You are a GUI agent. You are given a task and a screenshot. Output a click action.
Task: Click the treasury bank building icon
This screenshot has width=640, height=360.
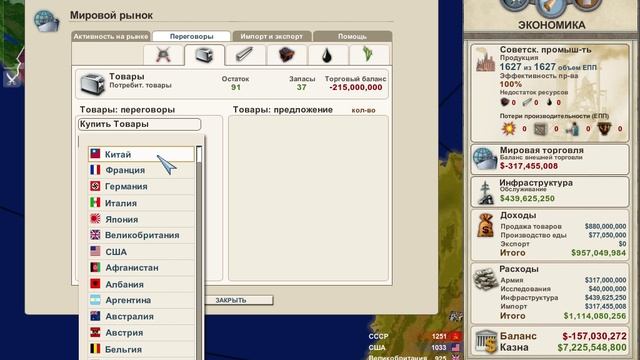[x=487, y=342]
